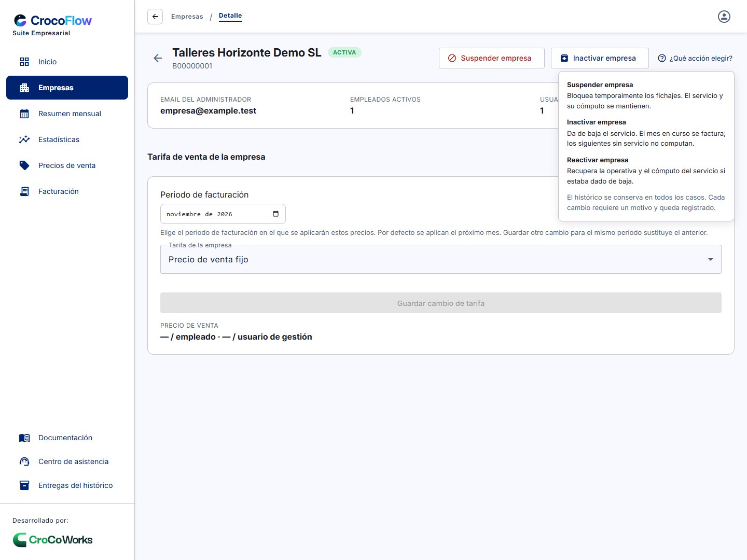Click back arrow beside Talleres Horizonte Demo SL
Viewport: 747px width, 560px height.
click(158, 58)
